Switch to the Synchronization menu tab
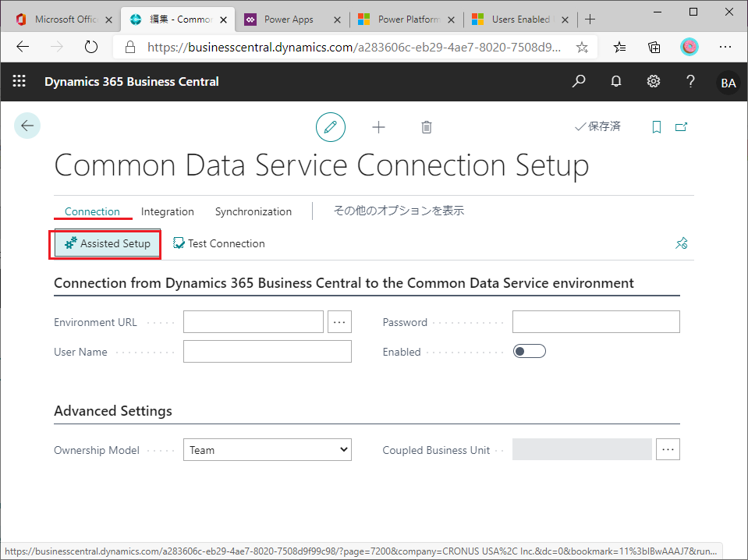 253,211
